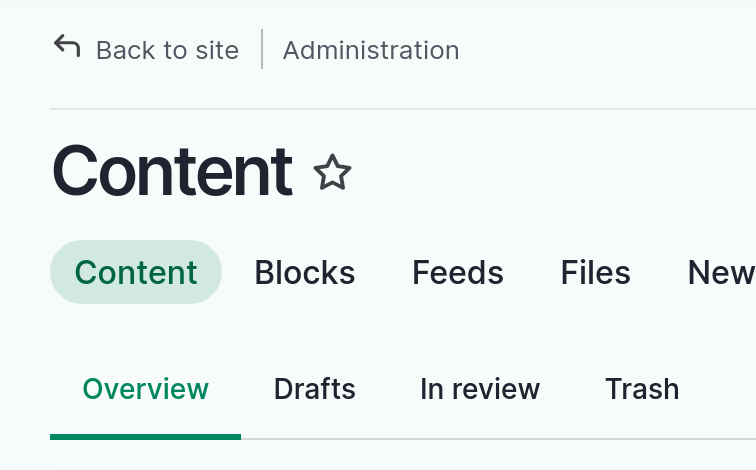The height and width of the screenshot is (470, 756).
Task: Switch to the Files tab
Action: (x=595, y=272)
